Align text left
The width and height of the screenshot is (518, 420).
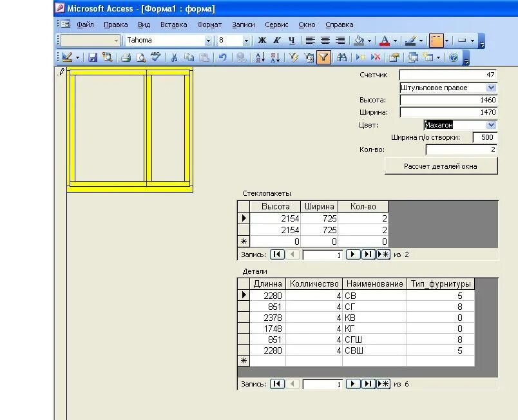coord(310,41)
